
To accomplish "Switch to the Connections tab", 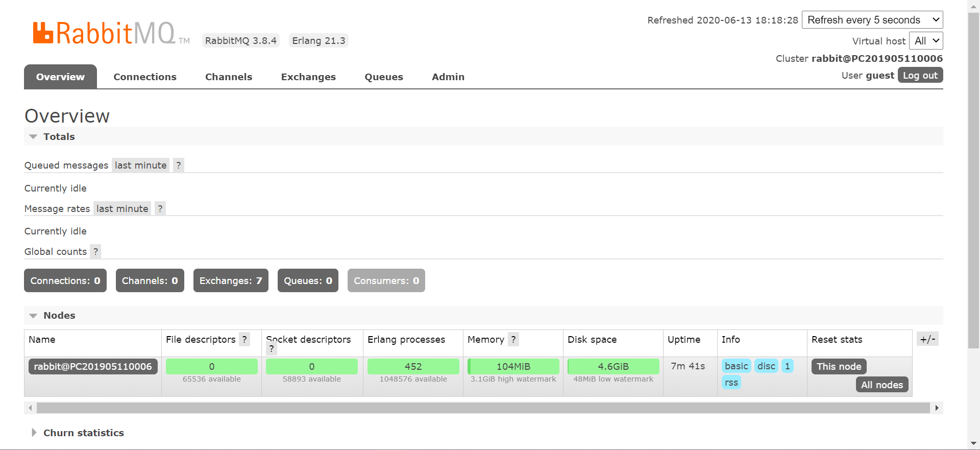I will click(x=145, y=77).
